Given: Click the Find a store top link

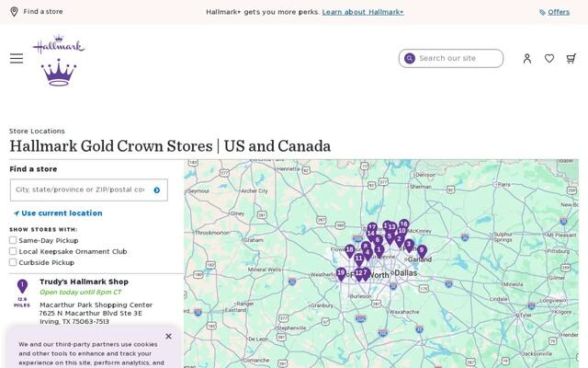Looking at the screenshot, I should coord(43,12).
